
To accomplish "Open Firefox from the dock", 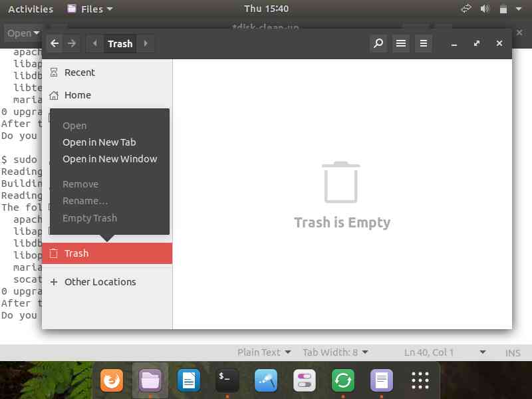I will [x=112, y=380].
